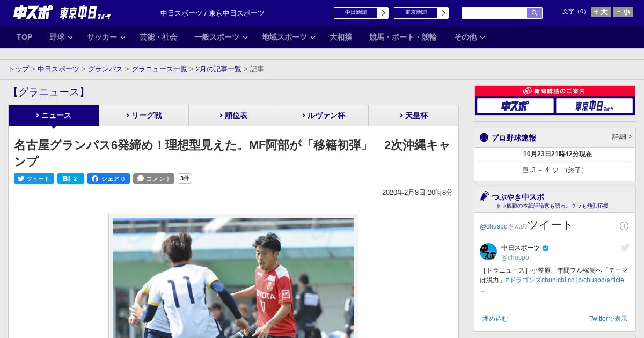This screenshot has height=338, width=644.
Task: Share article via Twitter ツイート button
Action: tap(34, 179)
